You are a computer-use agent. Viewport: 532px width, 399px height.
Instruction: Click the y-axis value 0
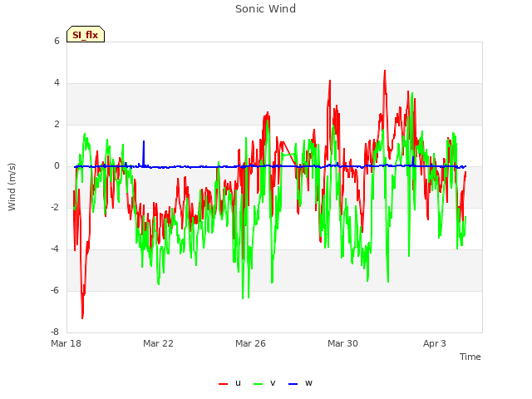[x=57, y=166]
